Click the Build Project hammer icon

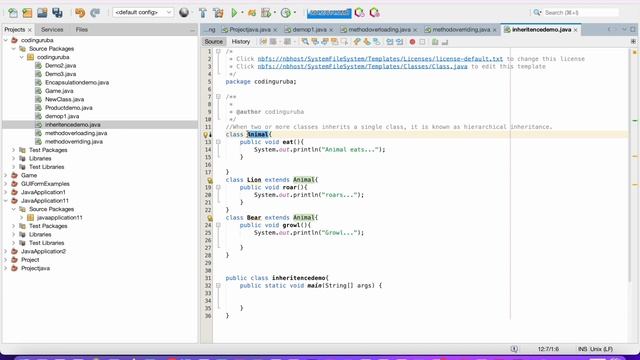202,13
